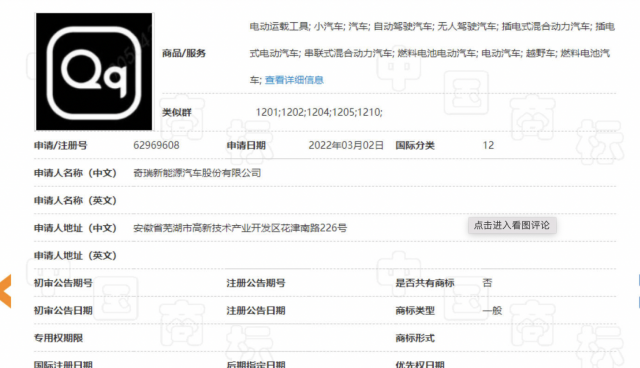
Task: Click the goods text starting 电动运载工具
Action: click(x=432, y=53)
